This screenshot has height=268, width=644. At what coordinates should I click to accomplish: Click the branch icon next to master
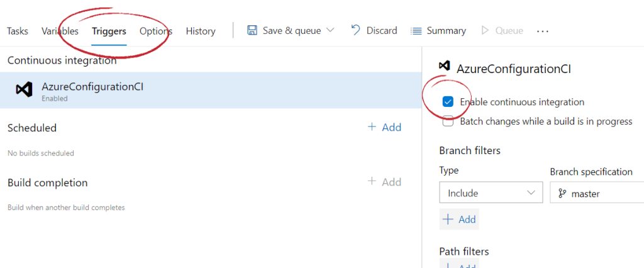pyautogui.click(x=560, y=194)
